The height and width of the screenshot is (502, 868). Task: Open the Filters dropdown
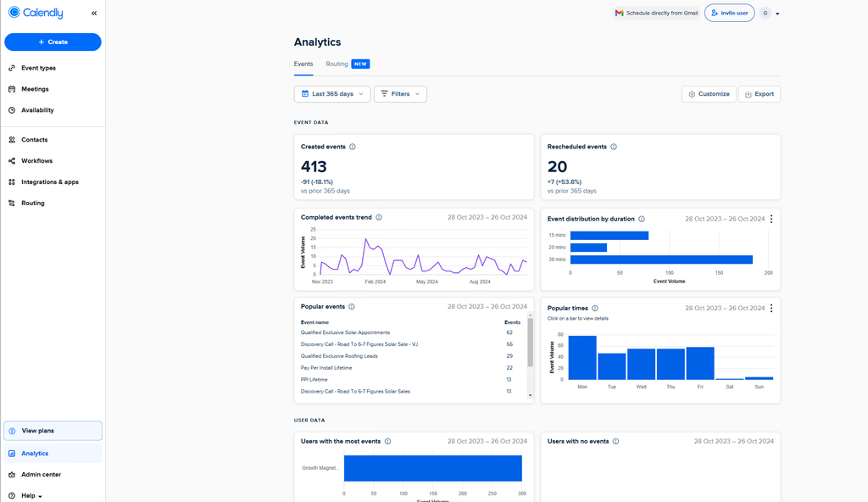point(400,94)
